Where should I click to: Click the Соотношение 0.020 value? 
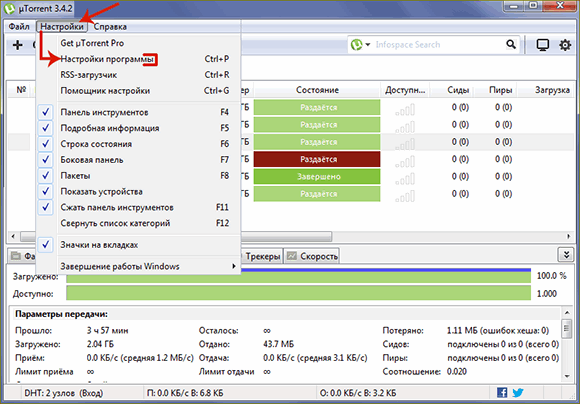[456, 371]
